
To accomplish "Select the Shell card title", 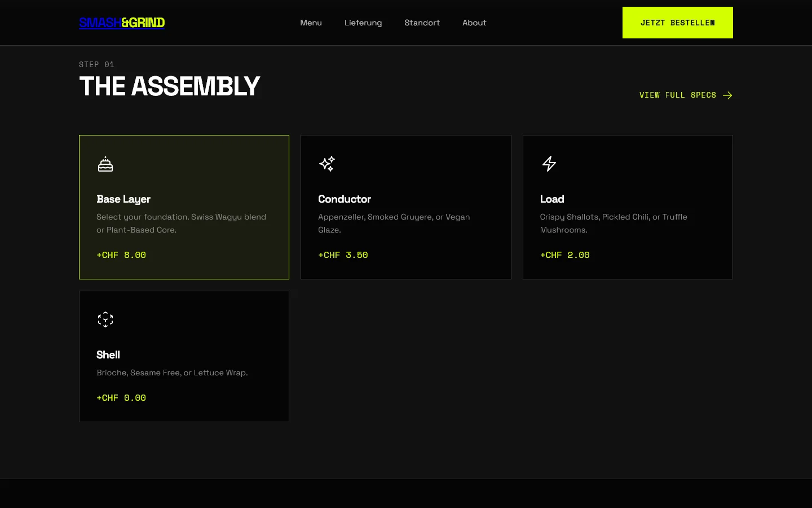I will click(x=108, y=355).
